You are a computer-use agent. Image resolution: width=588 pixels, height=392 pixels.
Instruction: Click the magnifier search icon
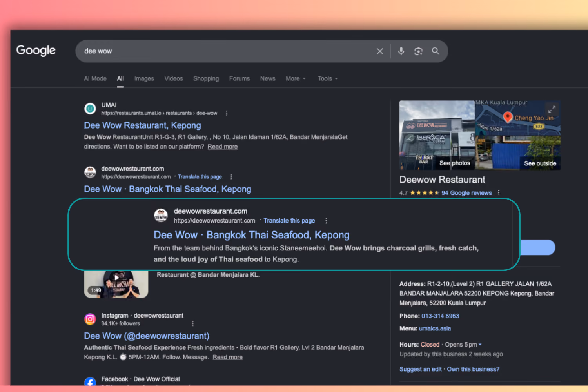point(436,51)
